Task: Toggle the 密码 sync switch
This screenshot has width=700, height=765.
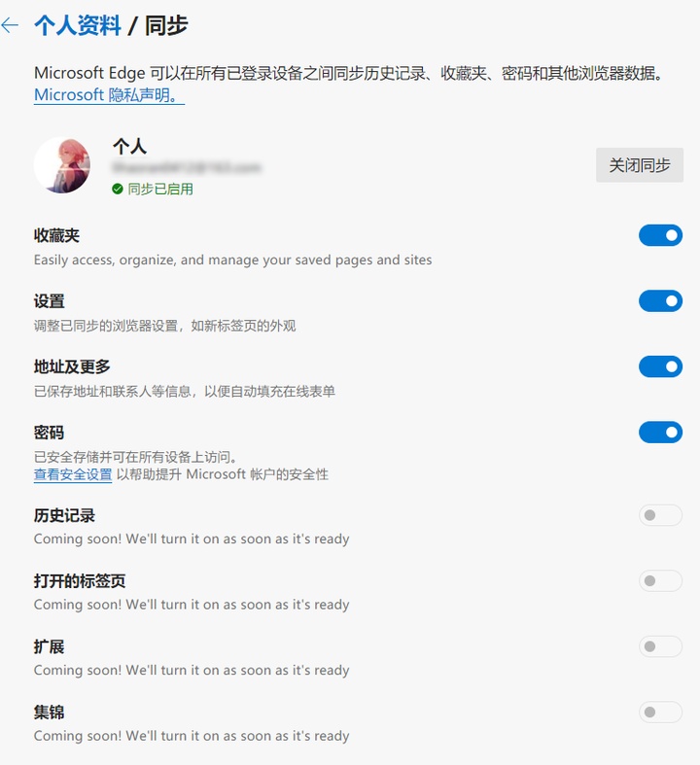Action: (660, 433)
